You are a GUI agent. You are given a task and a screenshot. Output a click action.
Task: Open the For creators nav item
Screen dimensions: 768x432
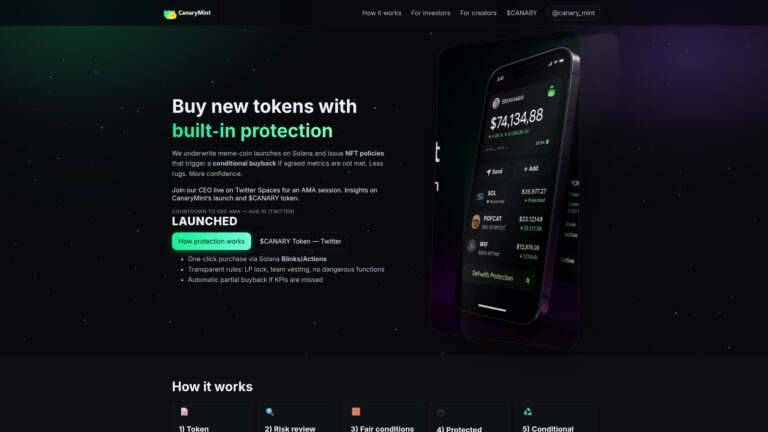(478, 13)
